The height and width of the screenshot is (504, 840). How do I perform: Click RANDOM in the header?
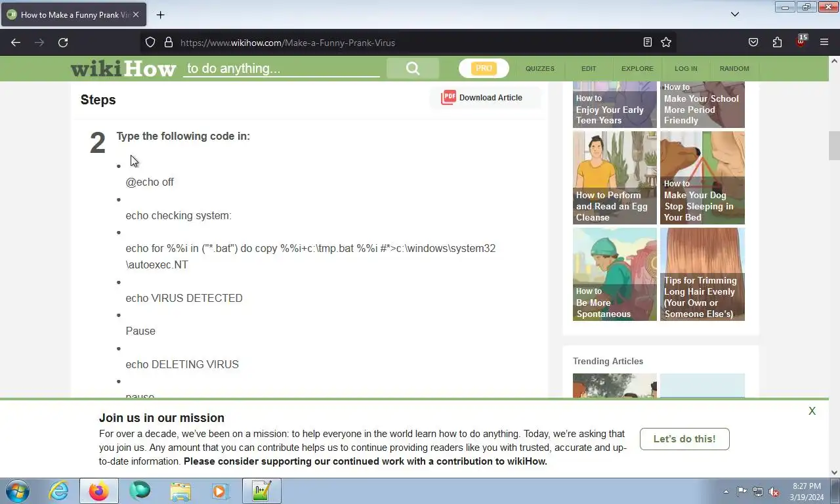734,68
